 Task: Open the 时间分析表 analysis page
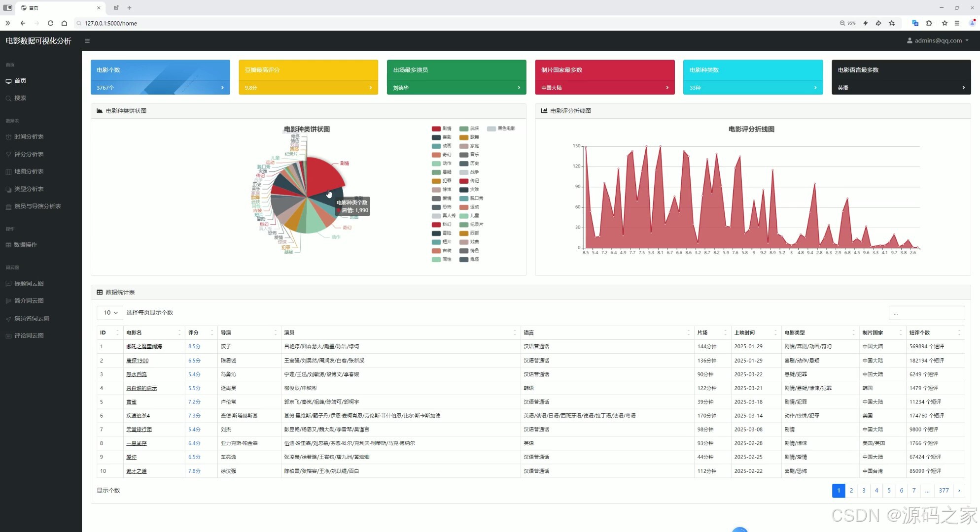point(30,136)
